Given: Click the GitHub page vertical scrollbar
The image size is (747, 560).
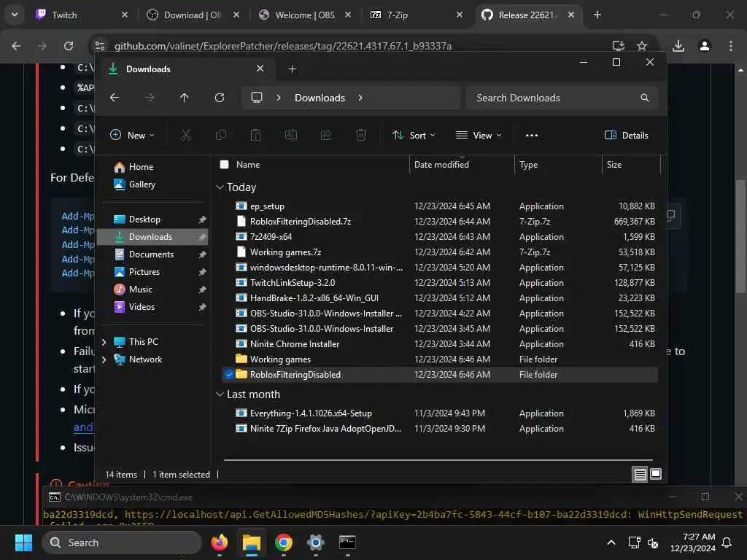Looking at the screenshot, I should 740,236.
